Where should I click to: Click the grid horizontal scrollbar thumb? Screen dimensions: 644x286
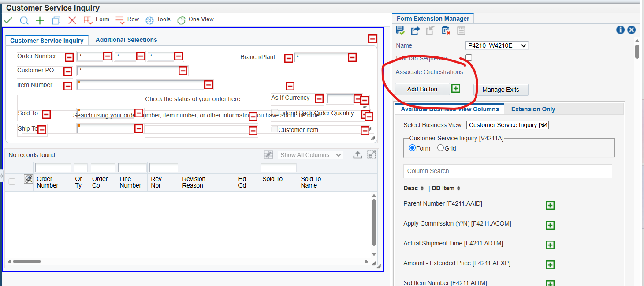[27, 261]
